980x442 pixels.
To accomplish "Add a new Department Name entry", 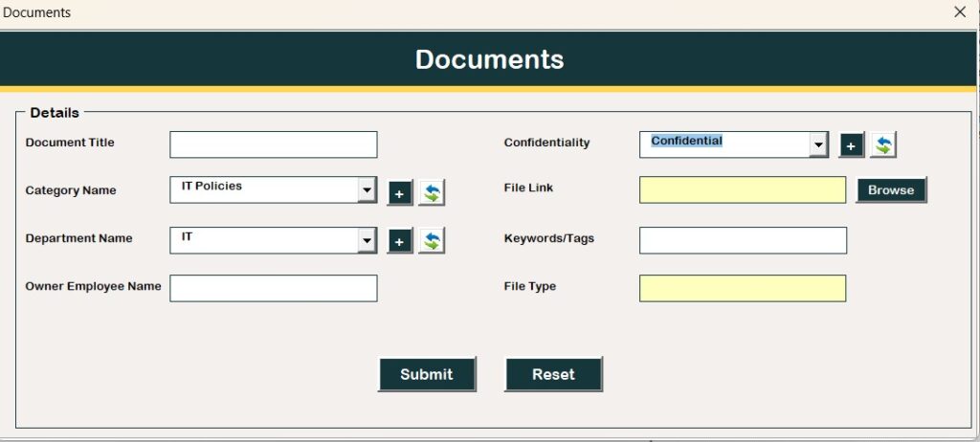I will tap(400, 241).
